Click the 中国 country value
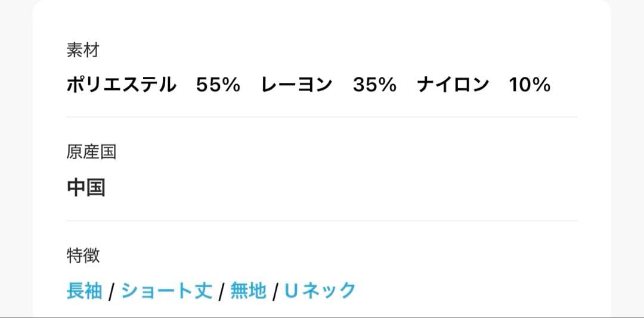Screen dimensions: 644x318 tap(86, 188)
